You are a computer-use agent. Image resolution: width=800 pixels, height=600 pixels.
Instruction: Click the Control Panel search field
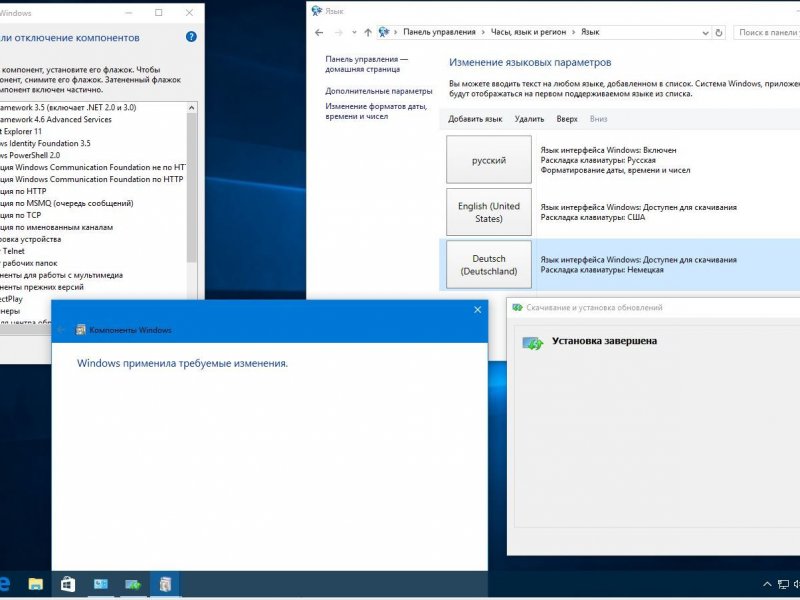coord(766,32)
